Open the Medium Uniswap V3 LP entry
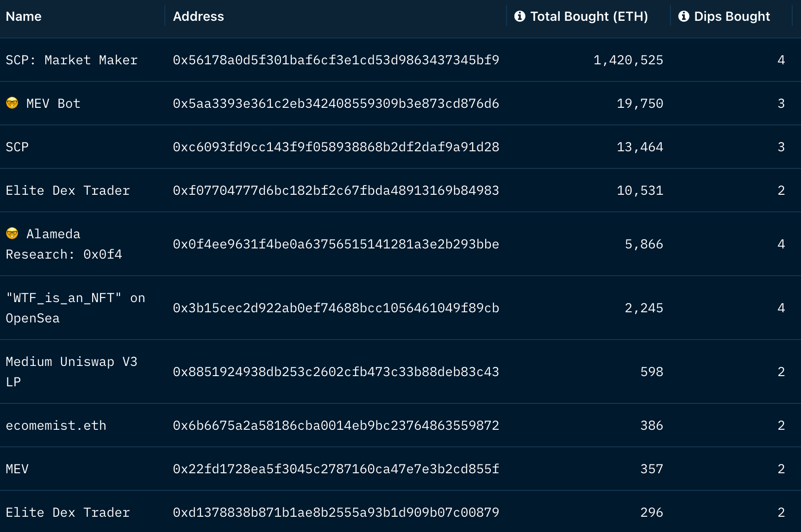The image size is (801, 532). click(71, 372)
